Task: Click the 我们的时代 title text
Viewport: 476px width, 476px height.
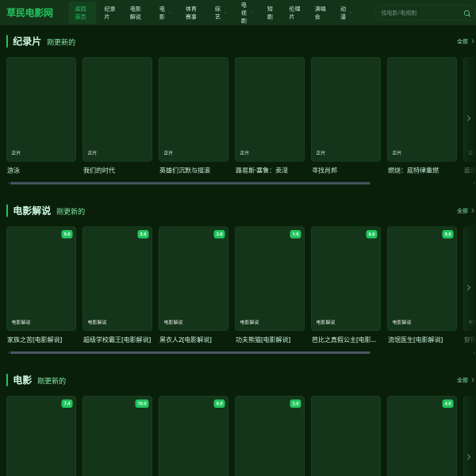Action: click(99, 171)
